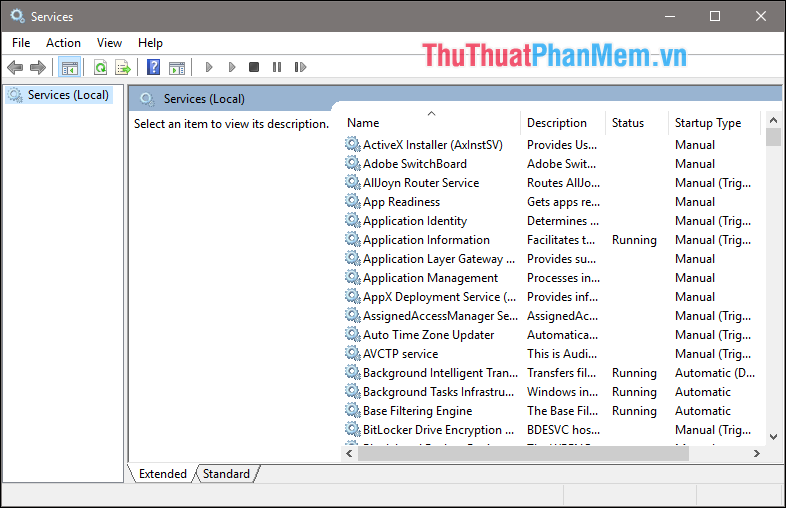
Task: Click the gear icon beside App Readiness
Action: [353, 202]
